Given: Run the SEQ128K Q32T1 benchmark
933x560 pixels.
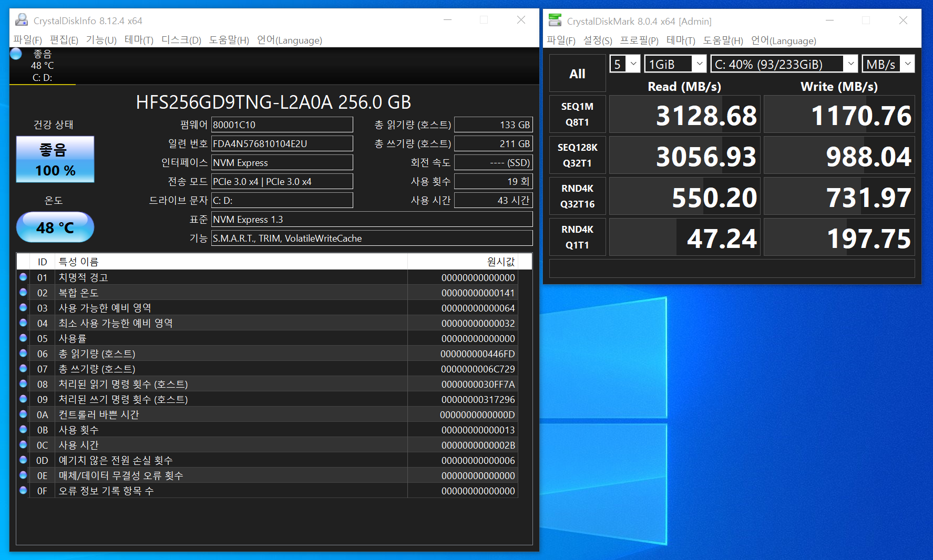Looking at the screenshot, I should 577,155.
